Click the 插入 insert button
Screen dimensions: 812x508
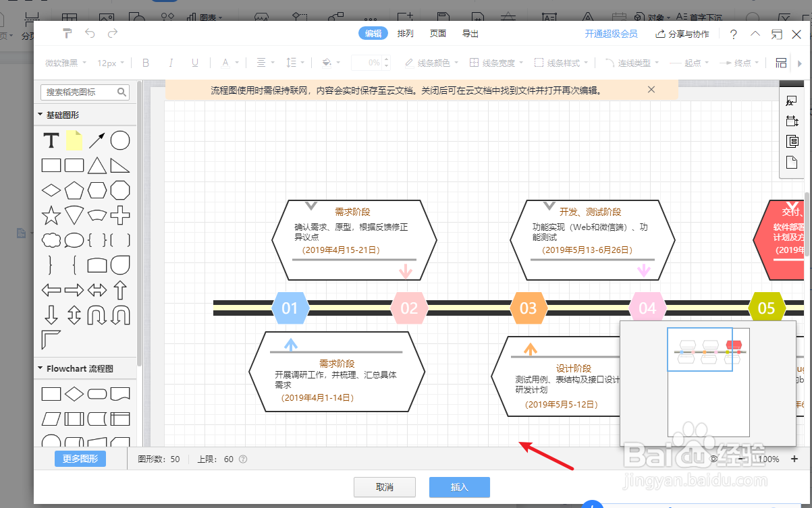tap(459, 487)
